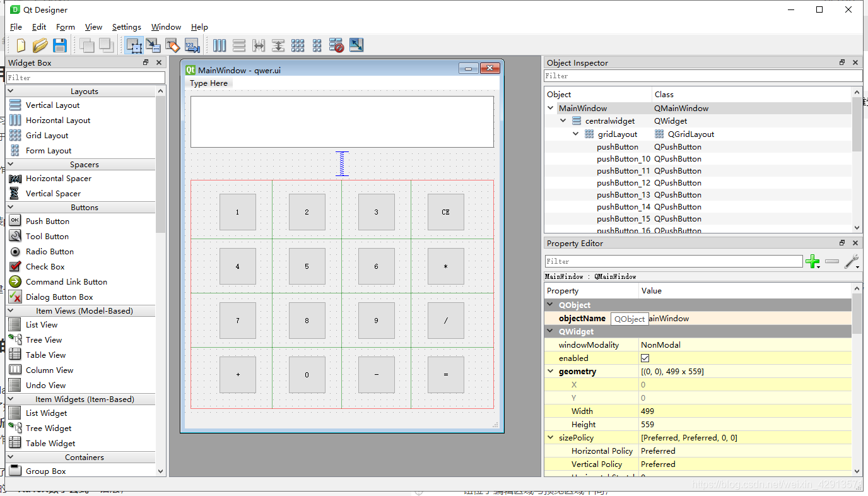Collapse the geometry property
868x496 pixels.
coord(551,372)
